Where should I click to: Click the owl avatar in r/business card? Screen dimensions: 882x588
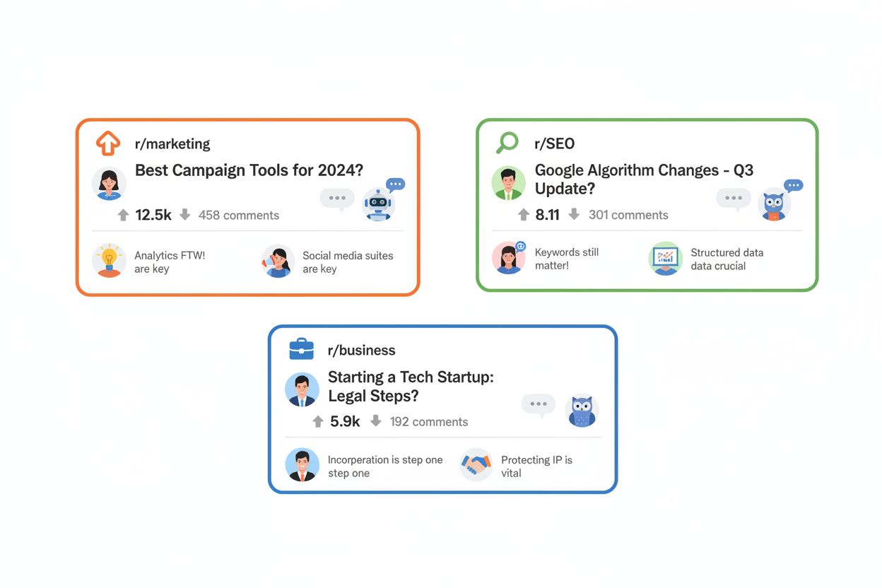[x=582, y=411]
